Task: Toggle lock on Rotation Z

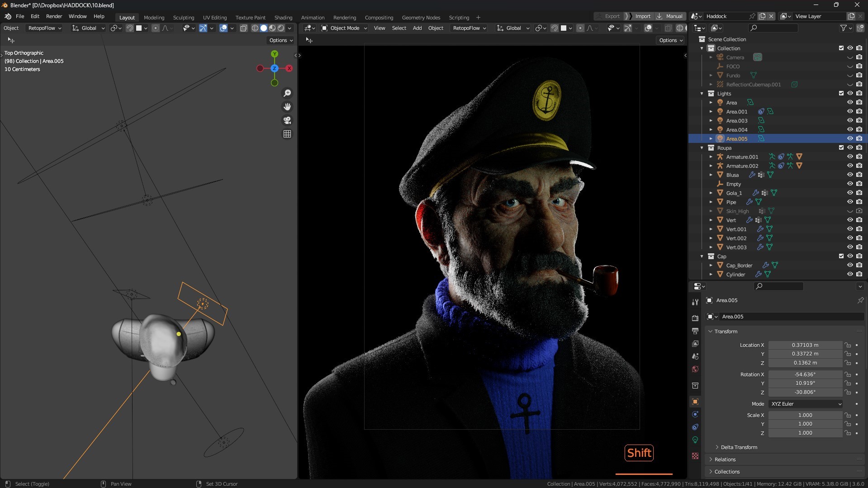Action: pos(848,392)
